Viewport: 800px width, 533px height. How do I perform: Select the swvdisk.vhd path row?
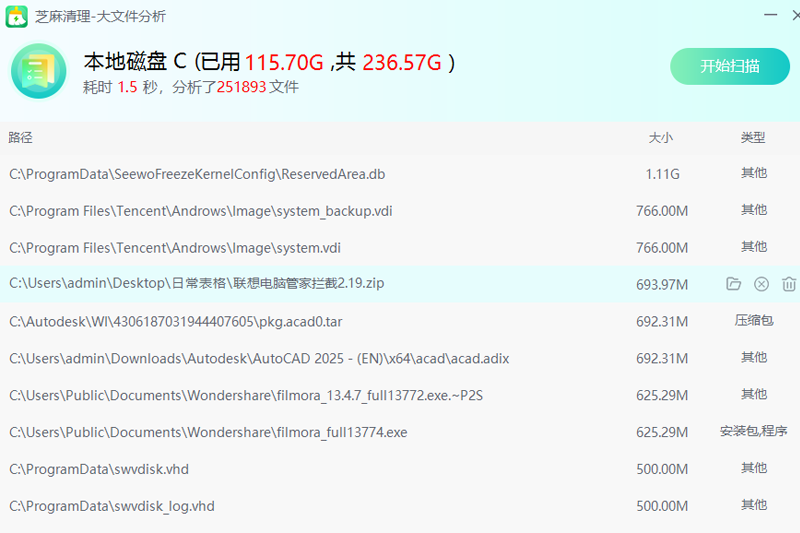point(400,469)
